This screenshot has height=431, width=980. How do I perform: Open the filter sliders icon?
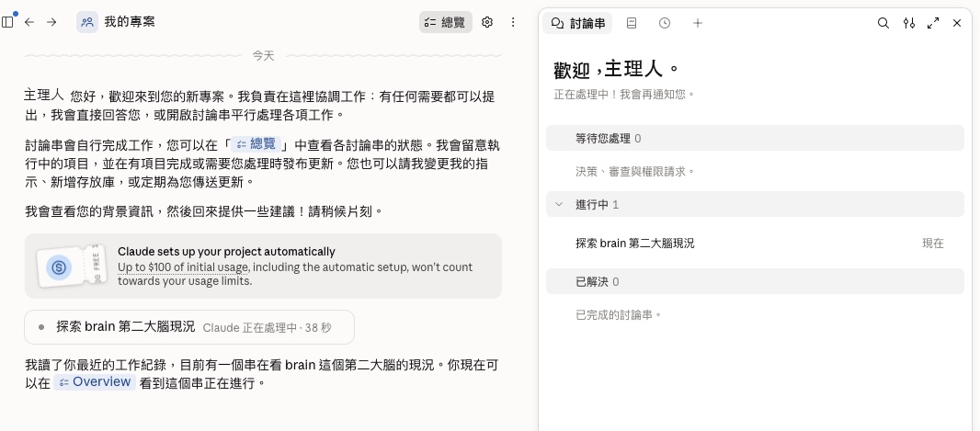[909, 23]
